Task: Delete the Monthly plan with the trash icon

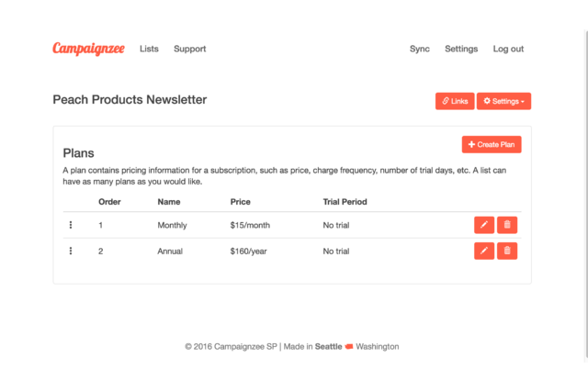Action: coord(507,225)
